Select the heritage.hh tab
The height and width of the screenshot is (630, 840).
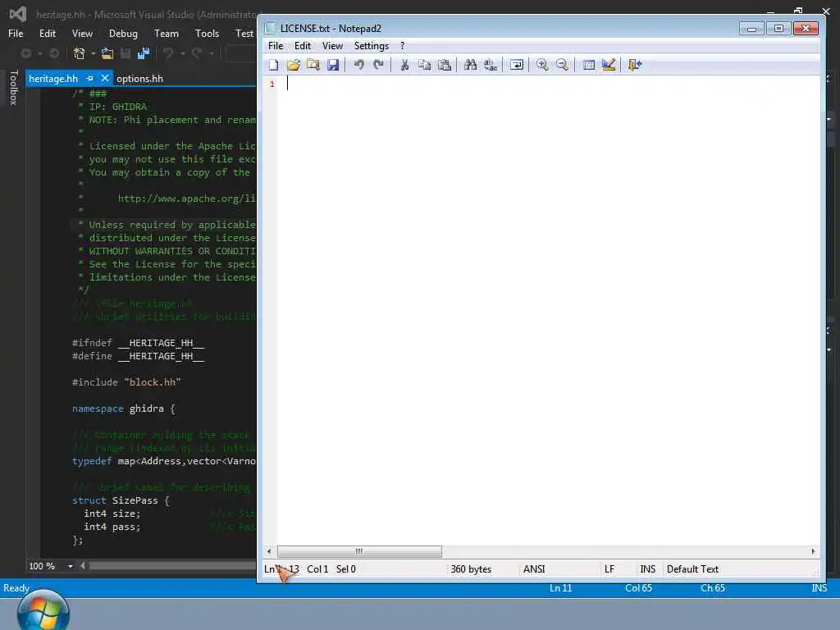(53, 78)
